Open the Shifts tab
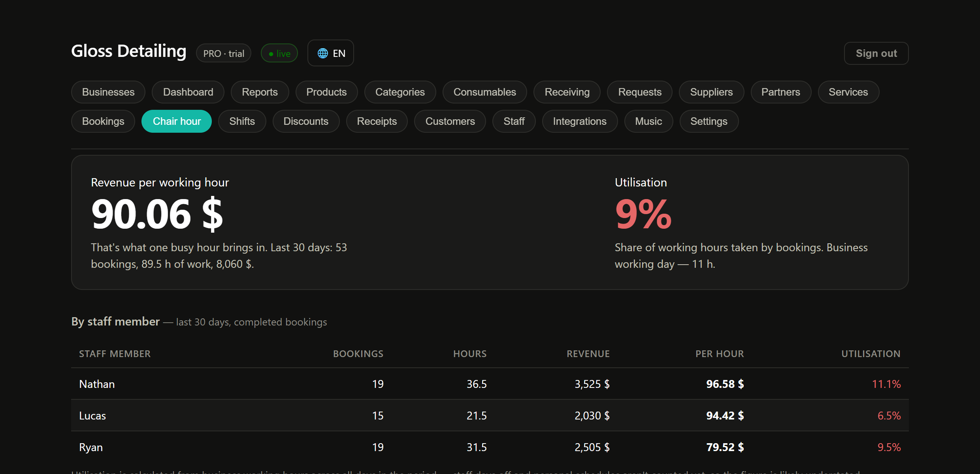 click(x=242, y=121)
